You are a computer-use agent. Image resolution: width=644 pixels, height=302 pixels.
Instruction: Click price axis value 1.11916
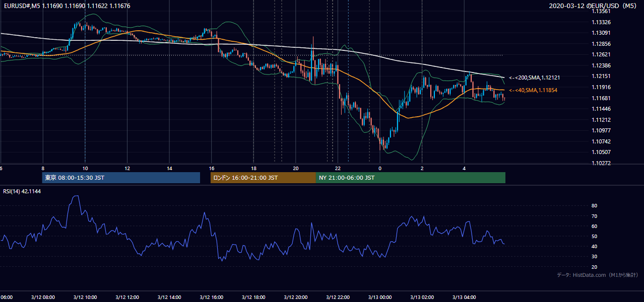click(601, 88)
